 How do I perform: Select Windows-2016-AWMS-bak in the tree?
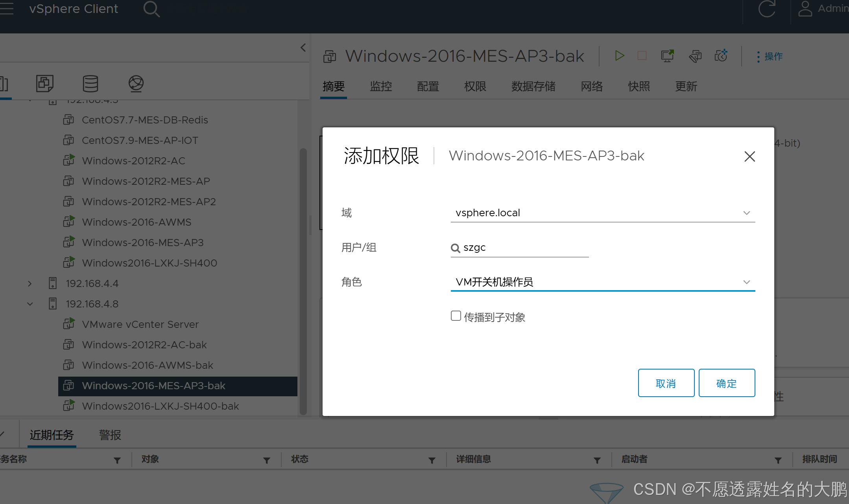[147, 365]
